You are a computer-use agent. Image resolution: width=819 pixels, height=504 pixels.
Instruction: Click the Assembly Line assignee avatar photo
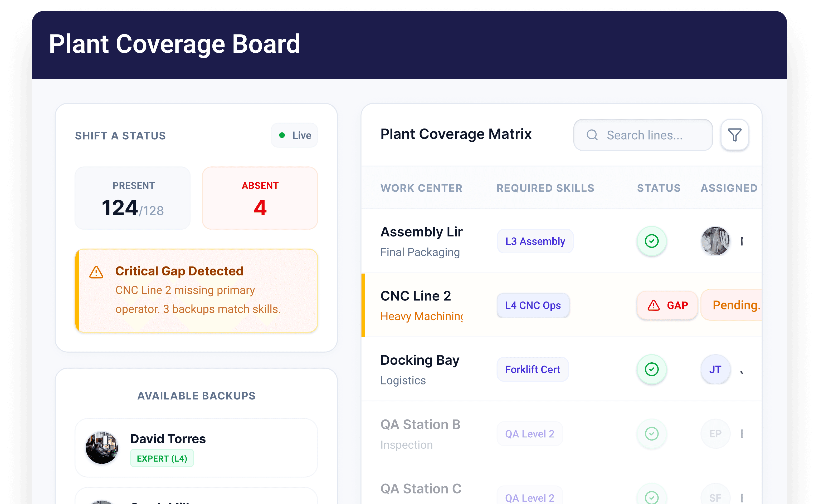pos(715,241)
